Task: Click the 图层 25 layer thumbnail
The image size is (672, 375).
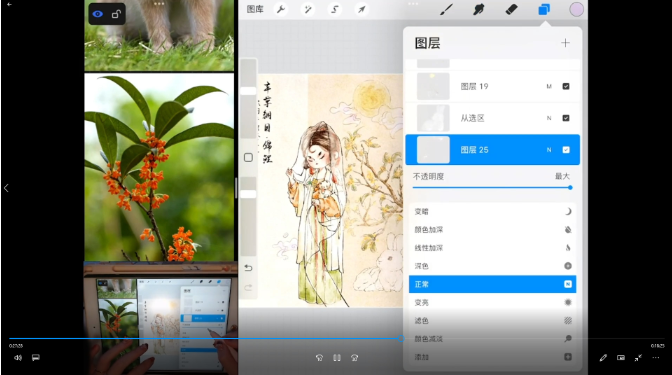Action: (433, 150)
